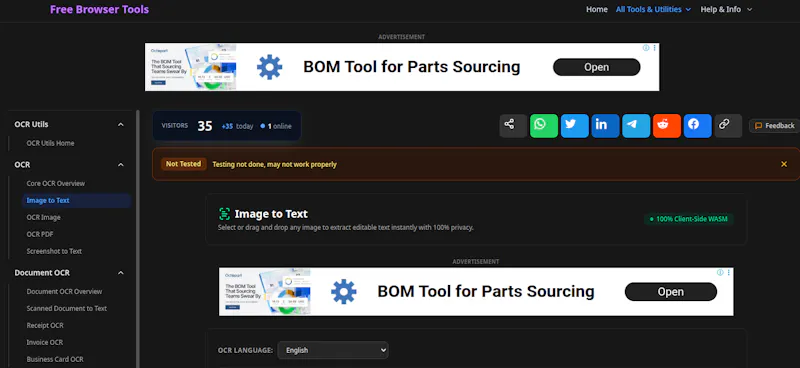This screenshot has width=800, height=368.
Task: Copy page link with chain icon
Action: (x=728, y=126)
